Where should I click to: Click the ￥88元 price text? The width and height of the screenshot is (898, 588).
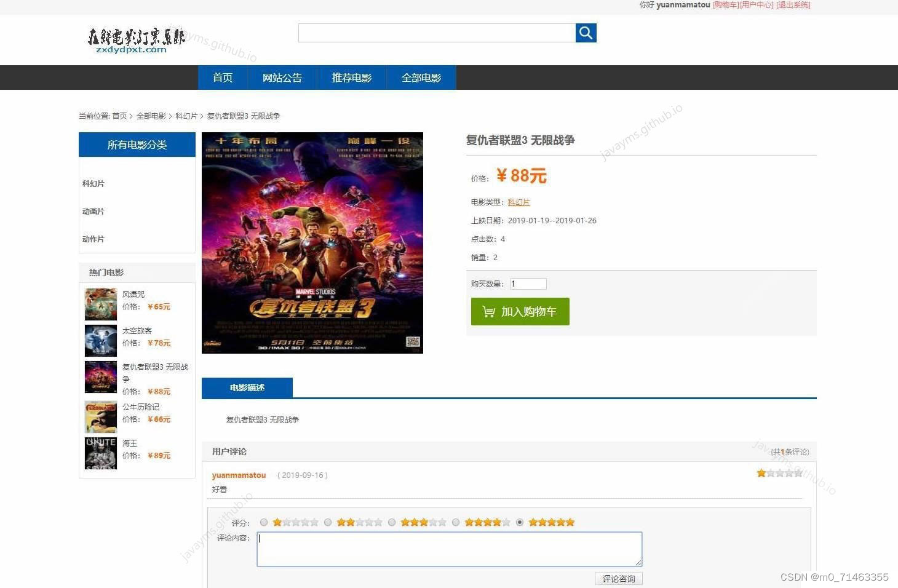point(521,176)
